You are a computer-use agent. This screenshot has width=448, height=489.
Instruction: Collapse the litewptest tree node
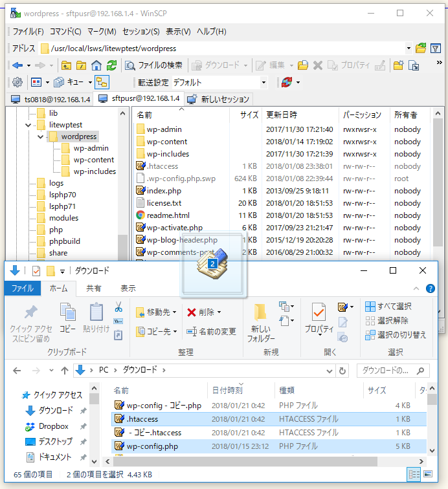point(28,125)
